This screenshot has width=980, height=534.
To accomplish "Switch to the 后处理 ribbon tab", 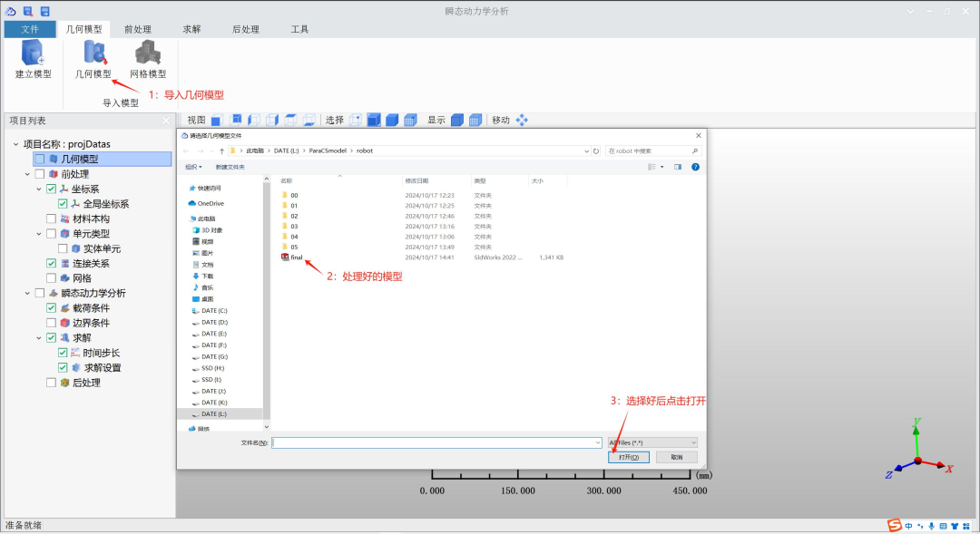I will click(x=246, y=29).
